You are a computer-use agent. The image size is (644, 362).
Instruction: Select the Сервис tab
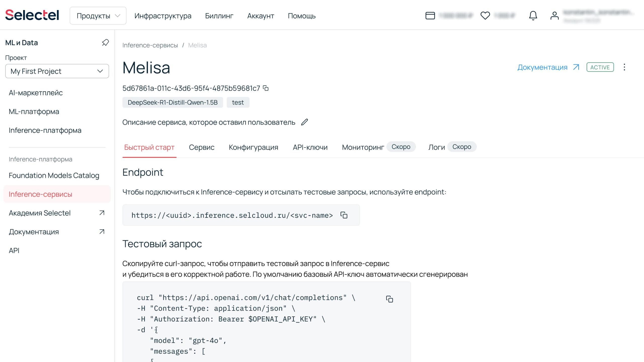(x=202, y=147)
